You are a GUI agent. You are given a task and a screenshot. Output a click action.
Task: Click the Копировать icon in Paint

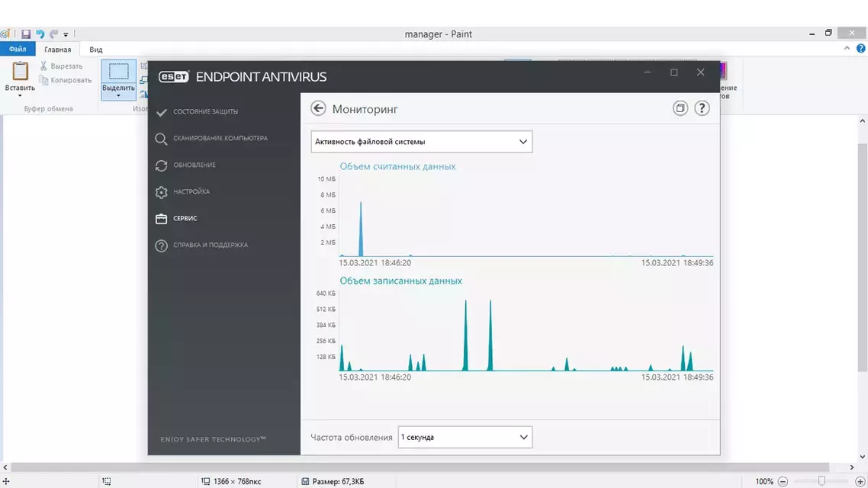[43, 80]
